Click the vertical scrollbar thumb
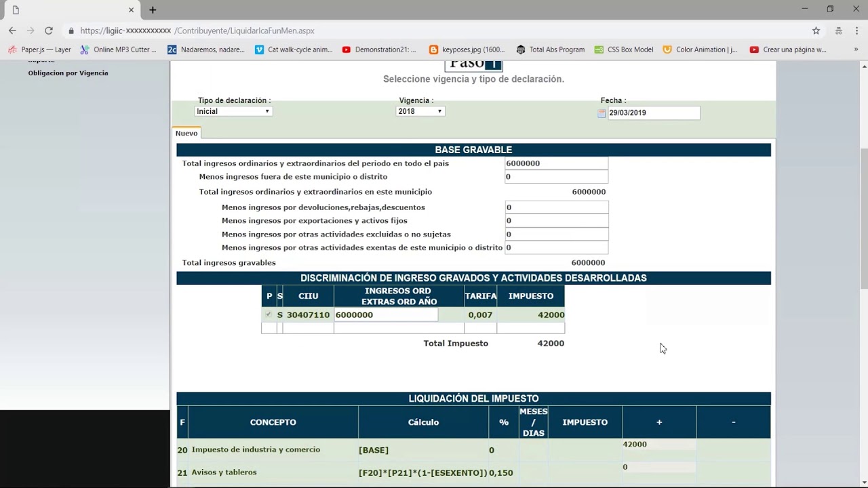Viewport: 868px width, 488px height. click(x=864, y=217)
